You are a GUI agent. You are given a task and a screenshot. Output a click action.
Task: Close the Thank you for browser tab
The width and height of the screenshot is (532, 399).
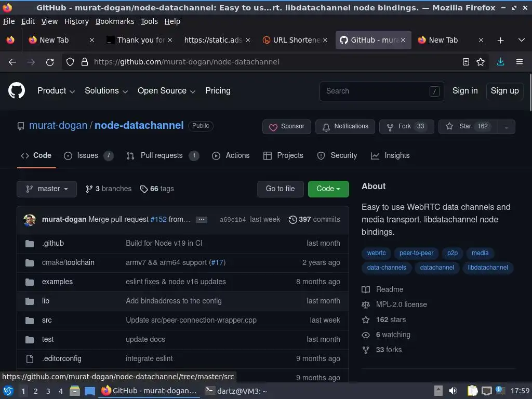170,40
